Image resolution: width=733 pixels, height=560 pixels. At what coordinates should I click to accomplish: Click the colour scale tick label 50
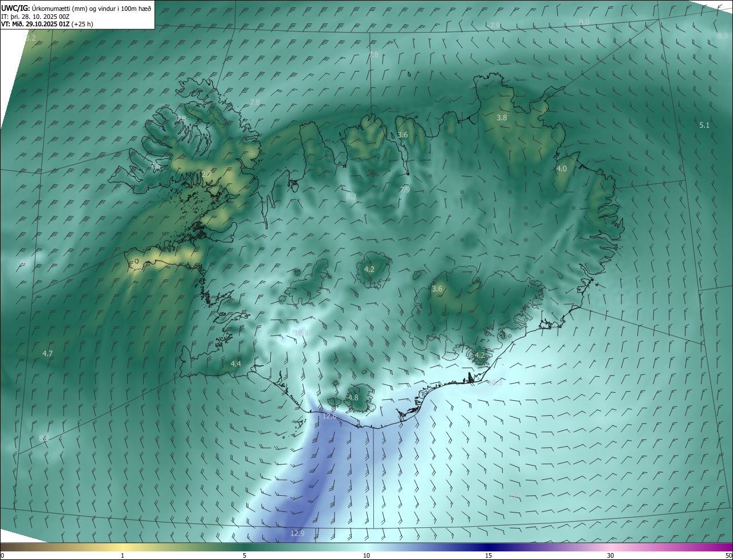tap(728, 555)
